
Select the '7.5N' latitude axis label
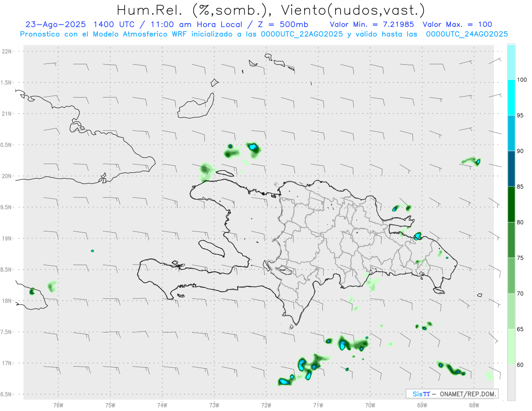click(x=6, y=332)
